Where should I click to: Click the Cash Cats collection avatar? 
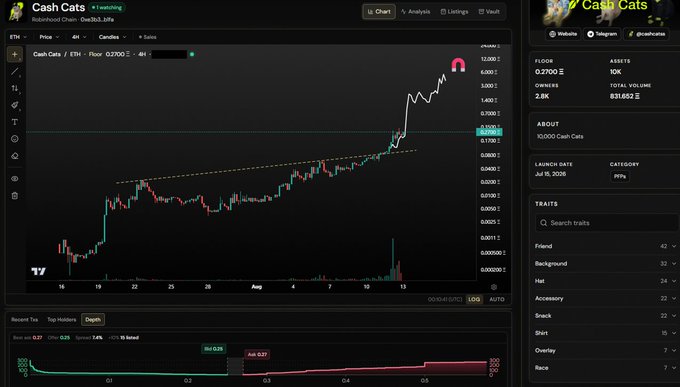coord(15,12)
